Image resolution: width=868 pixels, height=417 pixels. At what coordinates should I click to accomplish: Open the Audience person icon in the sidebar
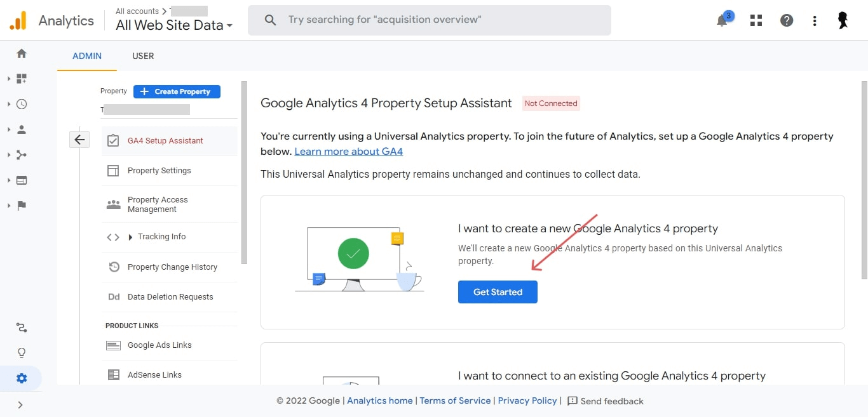click(22, 129)
